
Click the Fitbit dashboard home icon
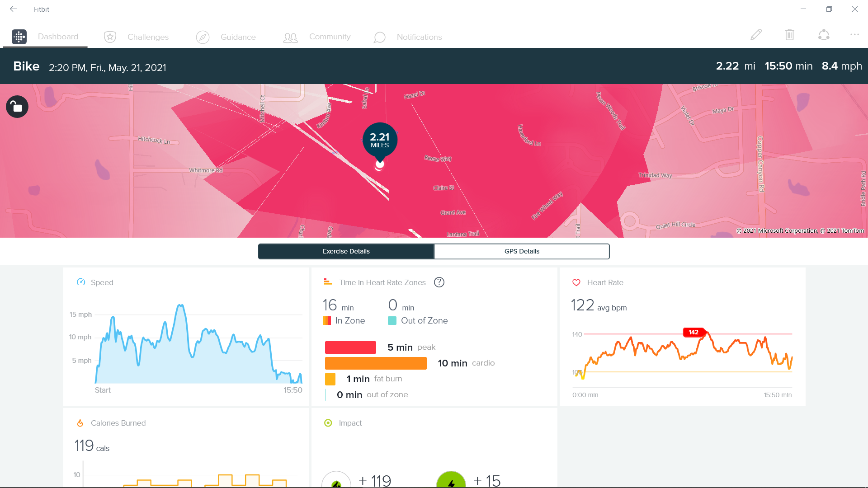[x=19, y=36]
